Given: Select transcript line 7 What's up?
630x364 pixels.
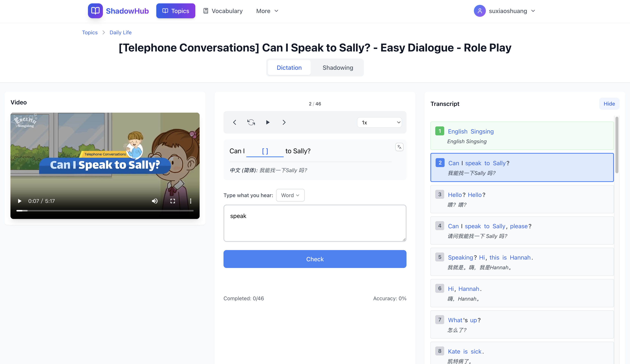Looking at the screenshot, I should [522, 324].
